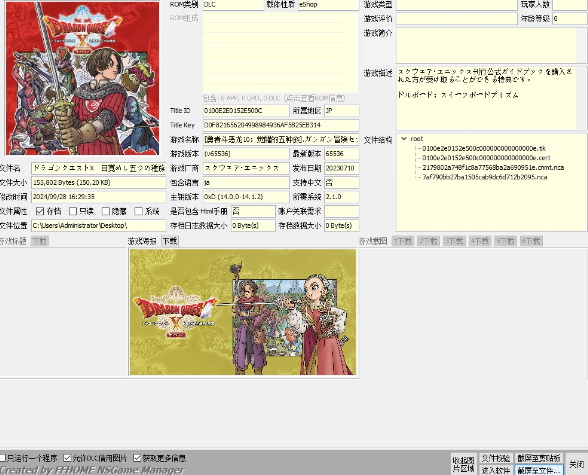588x475 pixels.
Task: Click the 游戏描述 description text box
Action: [x=491, y=98]
